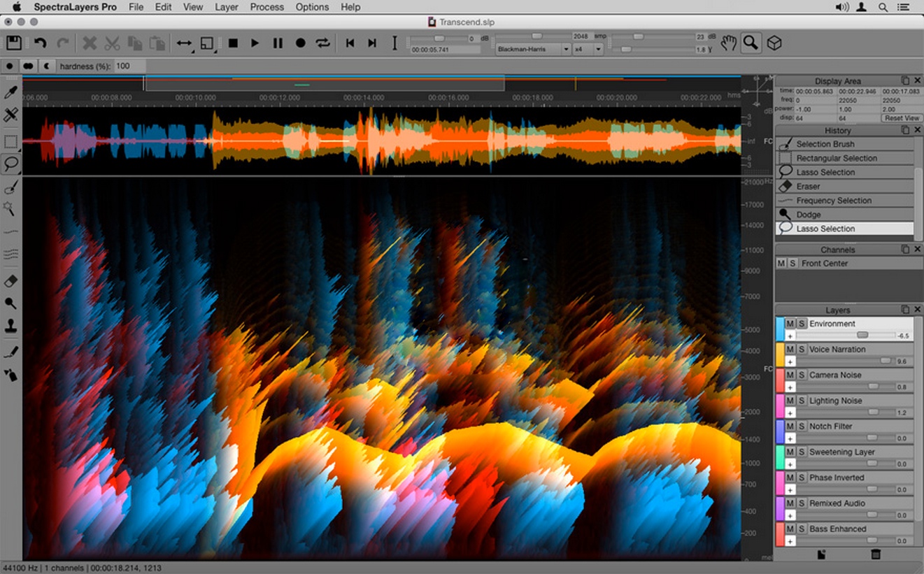This screenshot has height=574, width=924.
Task: Pause playback
Action: pos(278,43)
